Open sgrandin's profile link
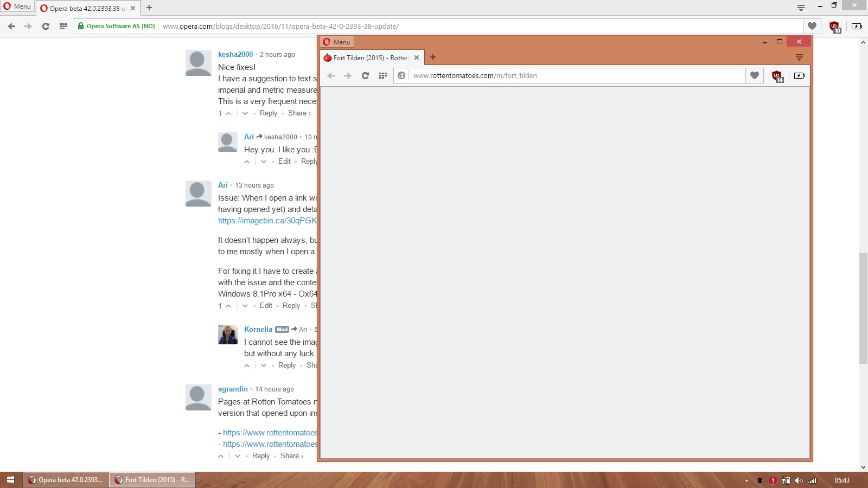The height and width of the screenshot is (488, 868). [x=233, y=389]
